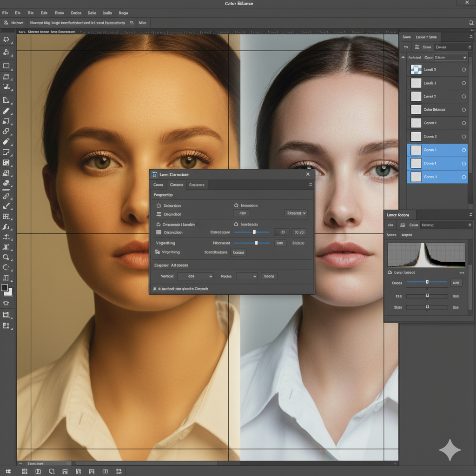This screenshot has width=476, height=476.
Task: Toggle visibility of the bottom highlighted layer
Action: coord(463,177)
